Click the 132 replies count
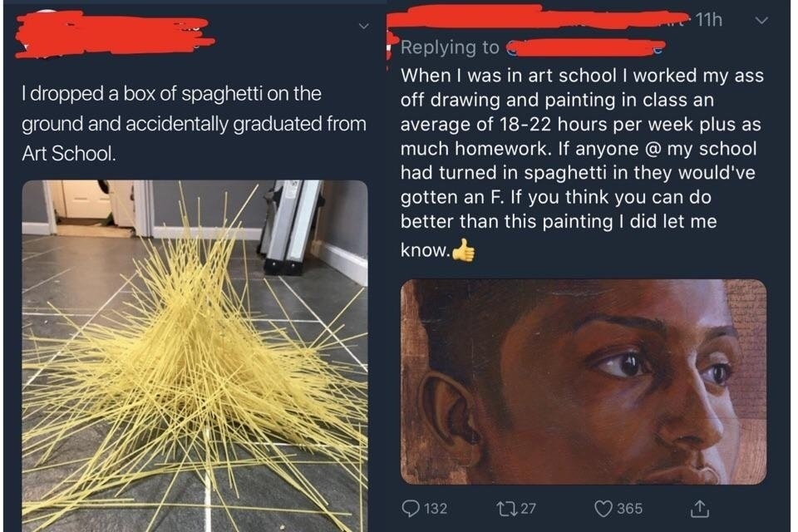 tap(435, 509)
